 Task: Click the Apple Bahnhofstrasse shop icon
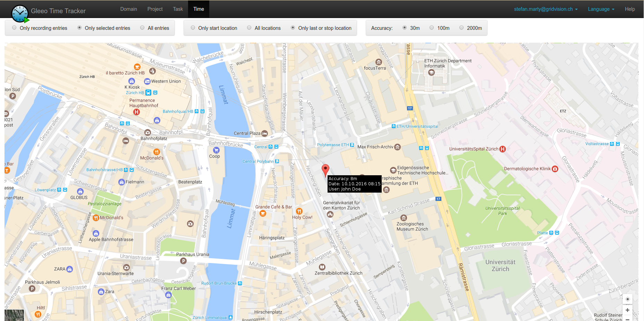point(96,234)
